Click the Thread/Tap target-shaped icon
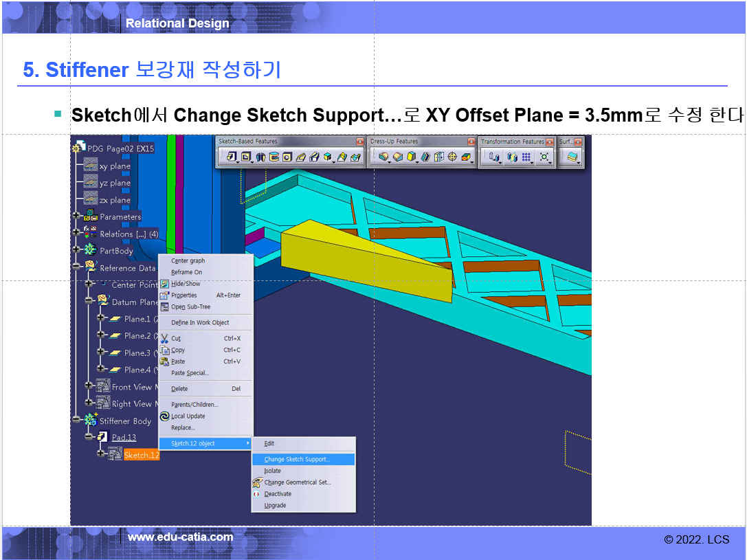Viewport: 747px width, 560px height. 452,157
